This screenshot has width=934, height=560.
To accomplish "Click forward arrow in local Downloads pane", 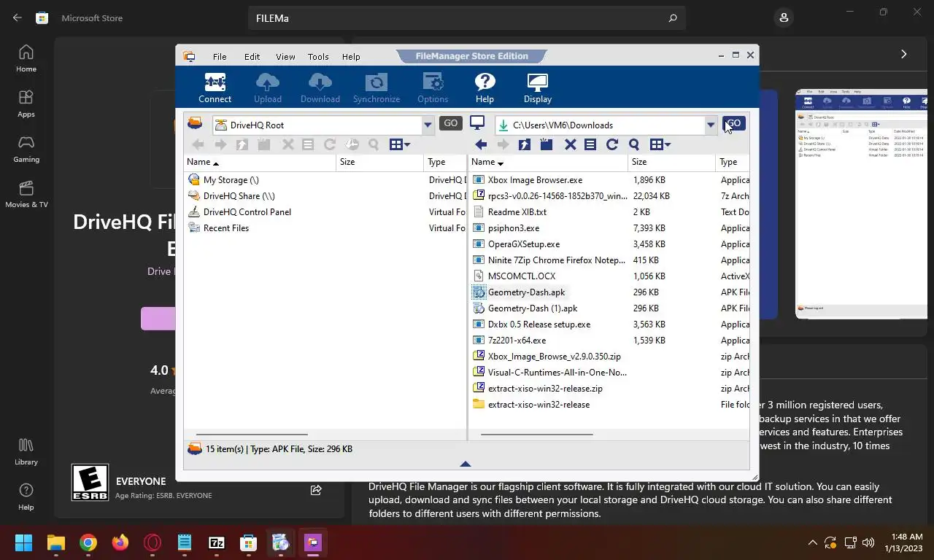I will (x=502, y=144).
